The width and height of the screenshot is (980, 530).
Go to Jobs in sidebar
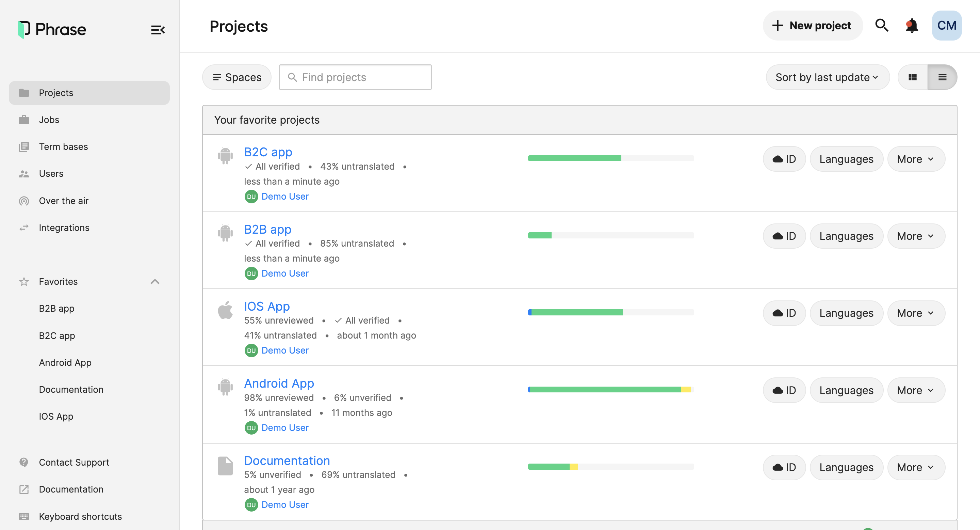49,120
